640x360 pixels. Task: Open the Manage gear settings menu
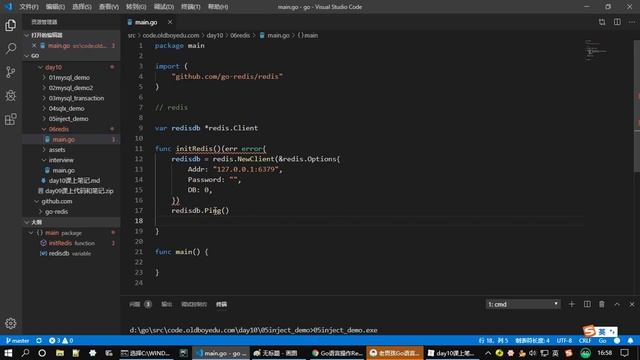(11, 323)
